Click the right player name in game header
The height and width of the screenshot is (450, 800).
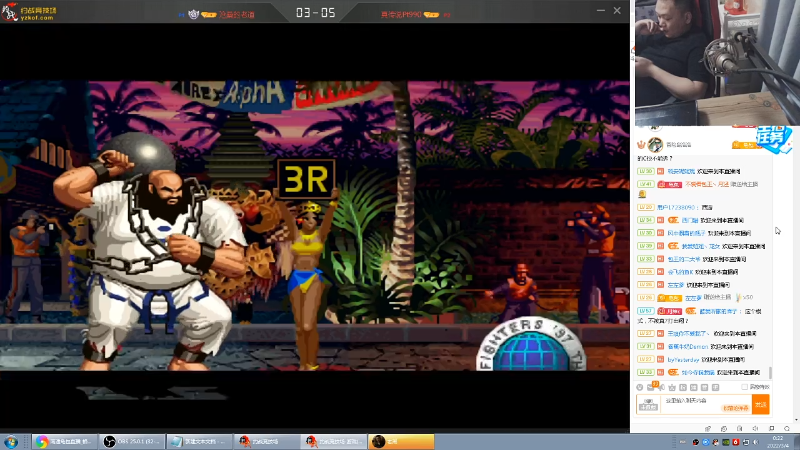[x=401, y=15]
